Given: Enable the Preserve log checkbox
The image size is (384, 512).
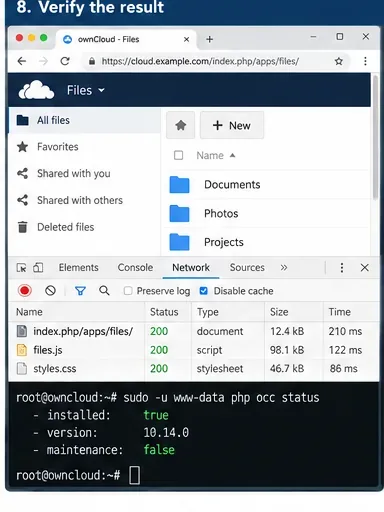Looking at the screenshot, I should [x=128, y=291].
